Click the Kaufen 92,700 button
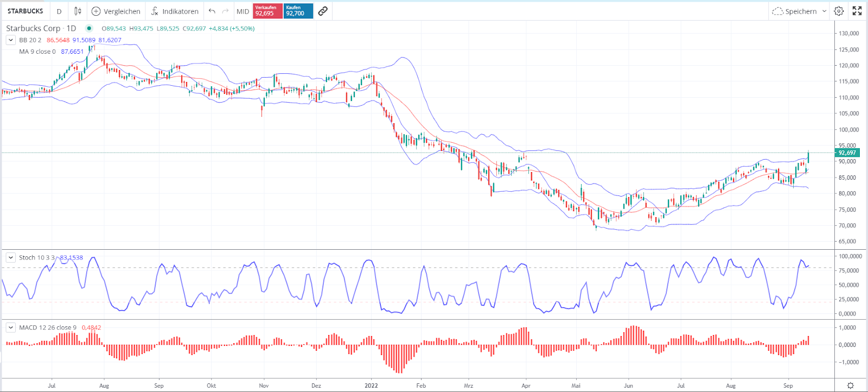Screen dimensions: 868x392 pos(298,11)
